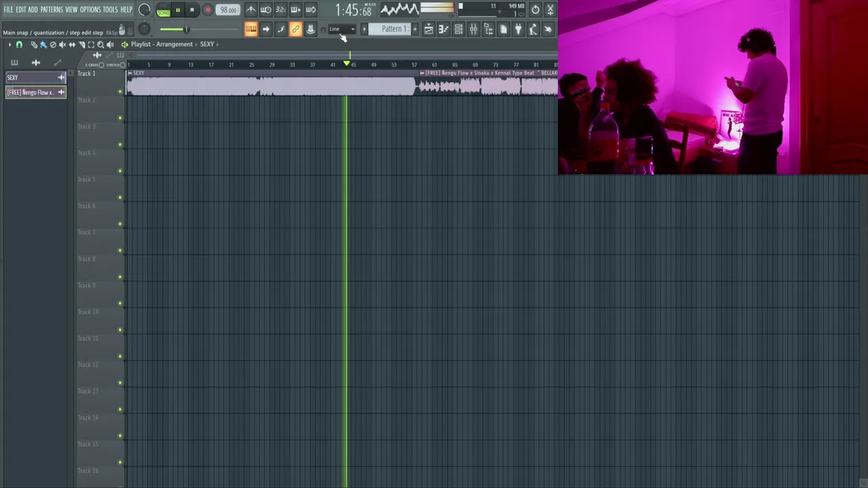Image resolution: width=868 pixels, height=488 pixels.
Task: Select the playlist Paint brush tool
Action: point(43,45)
